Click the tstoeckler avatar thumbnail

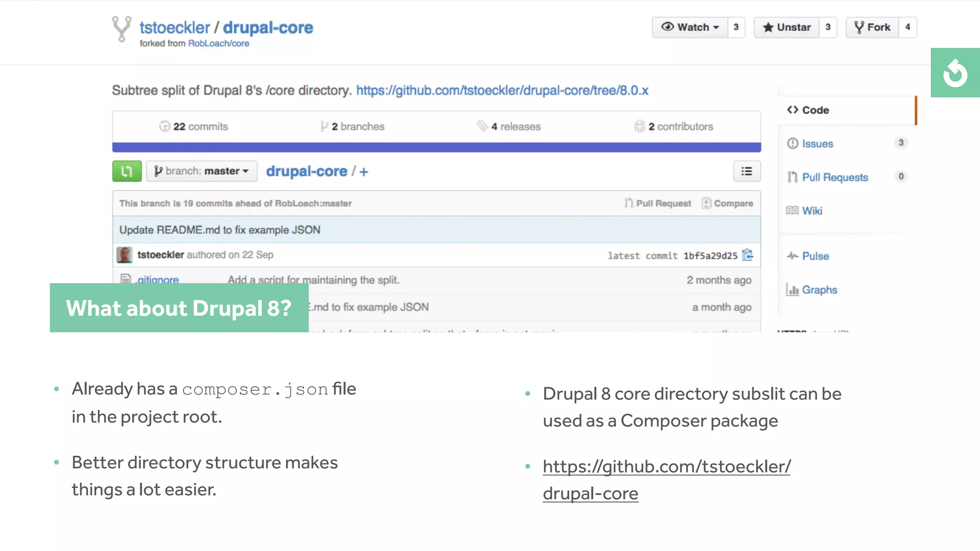124,255
